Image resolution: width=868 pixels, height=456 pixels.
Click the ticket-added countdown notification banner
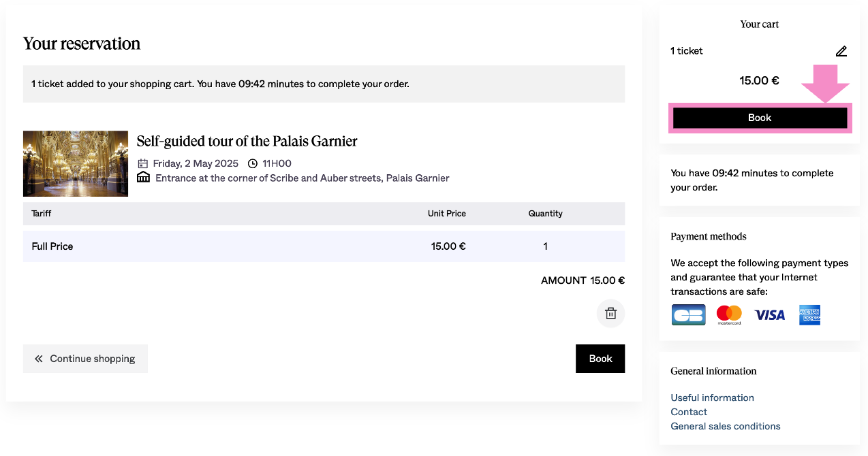(324, 84)
